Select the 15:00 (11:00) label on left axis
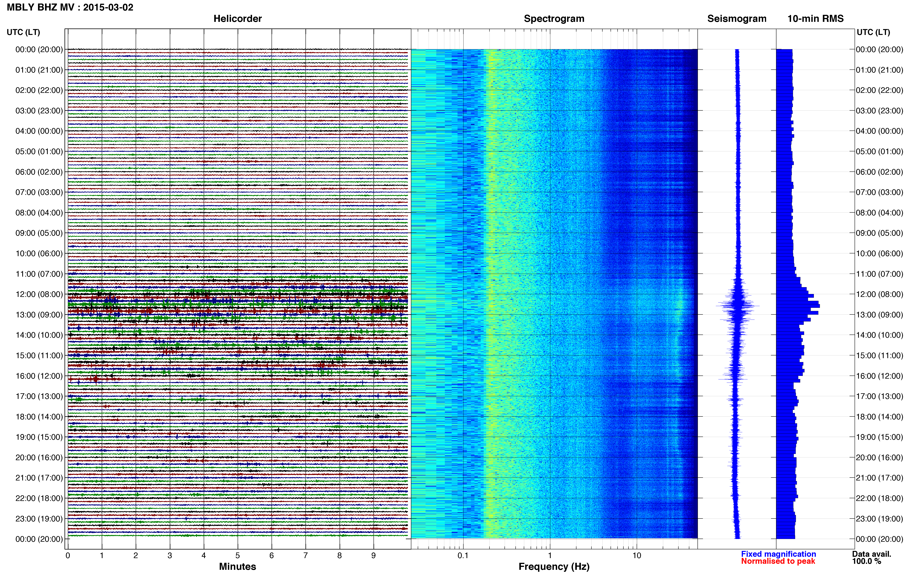Viewport: 924px width, 578px height. [39, 355]
